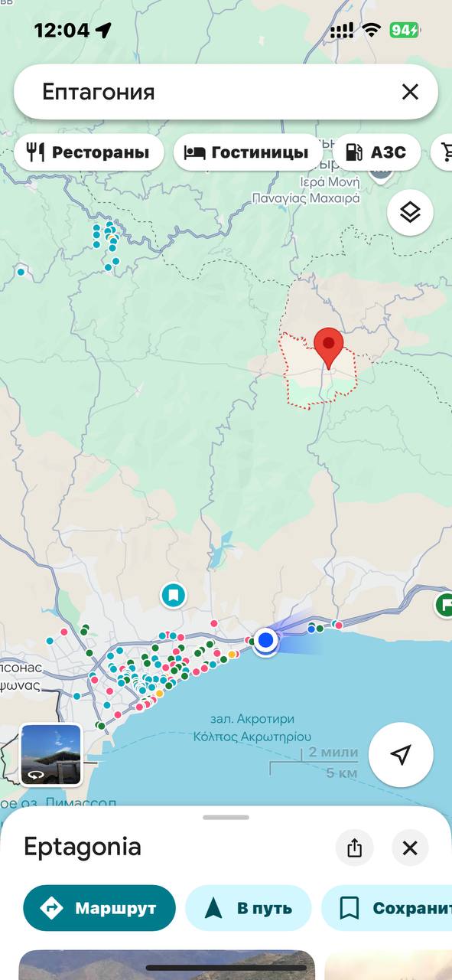Filter by Рестораны chip
The image size is (452, 980).
[x=89, y=152]
